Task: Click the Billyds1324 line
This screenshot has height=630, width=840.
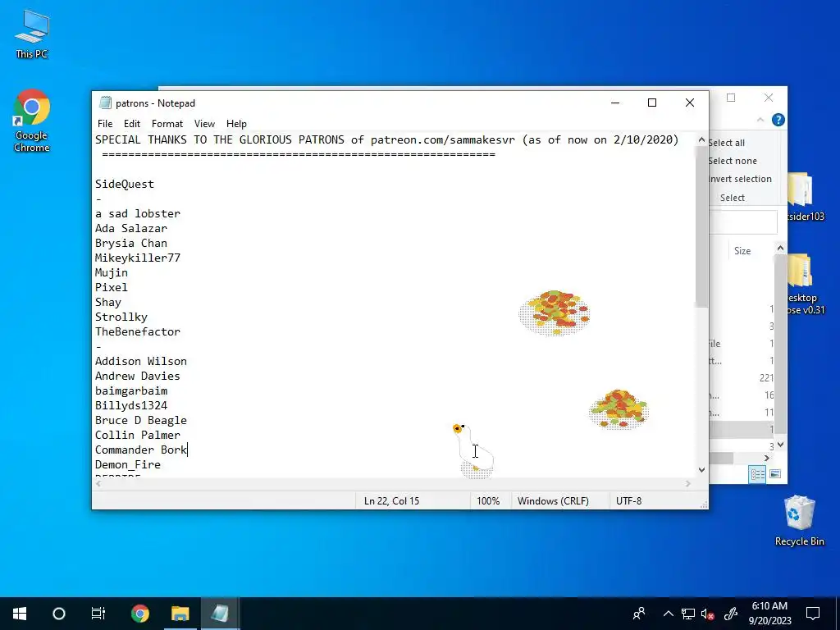Action: point(131,405)
